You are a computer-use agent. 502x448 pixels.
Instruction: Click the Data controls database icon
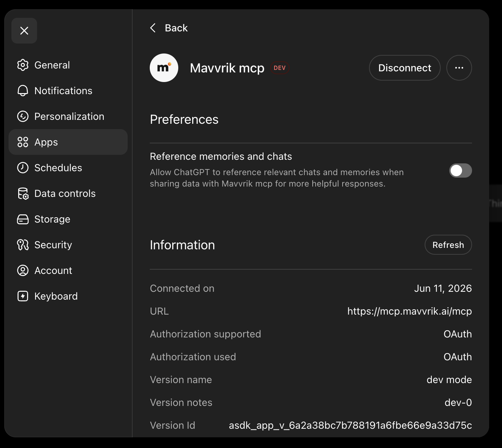23,193
